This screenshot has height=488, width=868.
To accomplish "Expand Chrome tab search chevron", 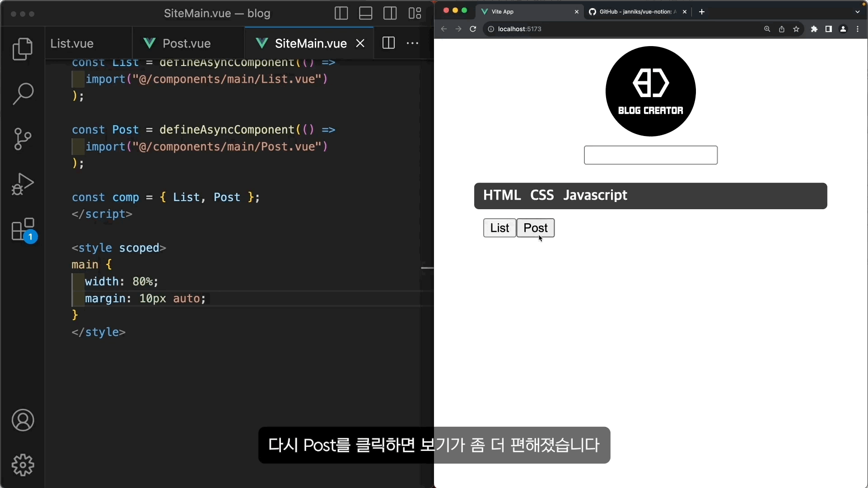I will point(857,12).
